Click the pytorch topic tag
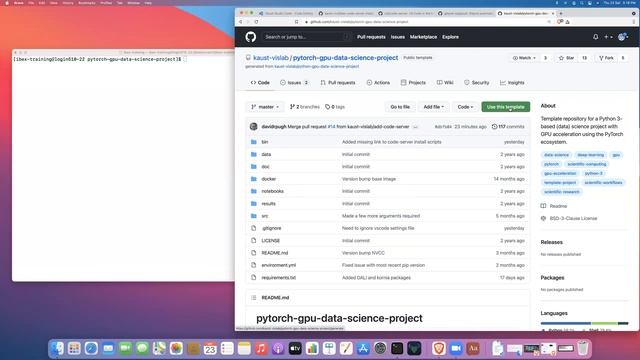The height and width of the screenshot is (360, 640). (x=551, y=164)
